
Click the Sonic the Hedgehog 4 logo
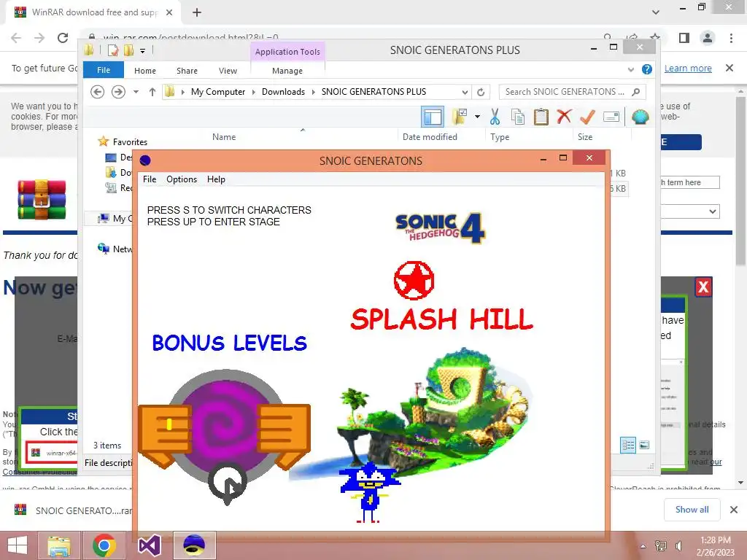point(440,227)
